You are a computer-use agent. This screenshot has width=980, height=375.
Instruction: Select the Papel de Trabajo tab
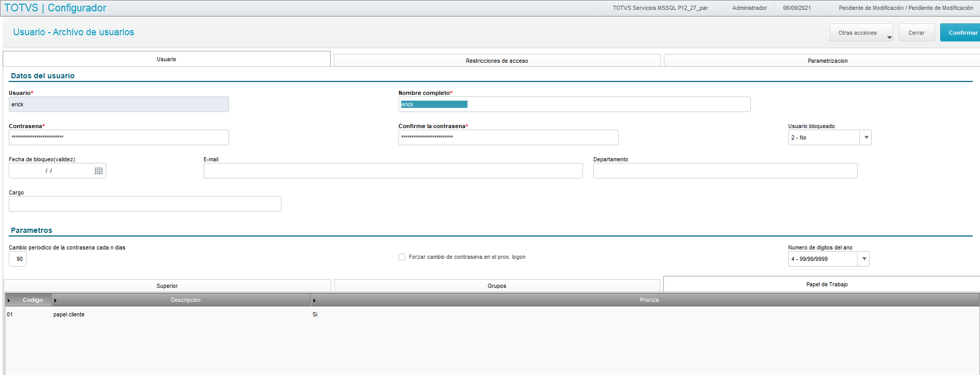pyautogui.click(x=822, y=284)
